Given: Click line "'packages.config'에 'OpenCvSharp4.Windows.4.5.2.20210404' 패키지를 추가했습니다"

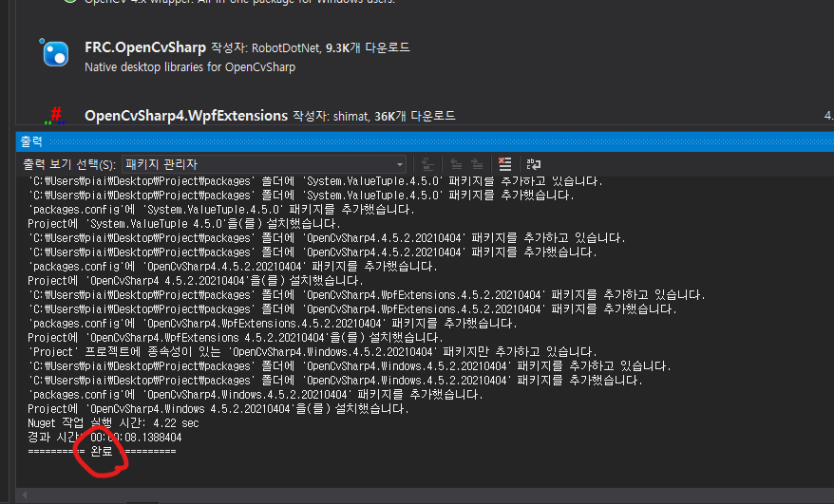Looking at the screenshot, I should click(256, 395).
